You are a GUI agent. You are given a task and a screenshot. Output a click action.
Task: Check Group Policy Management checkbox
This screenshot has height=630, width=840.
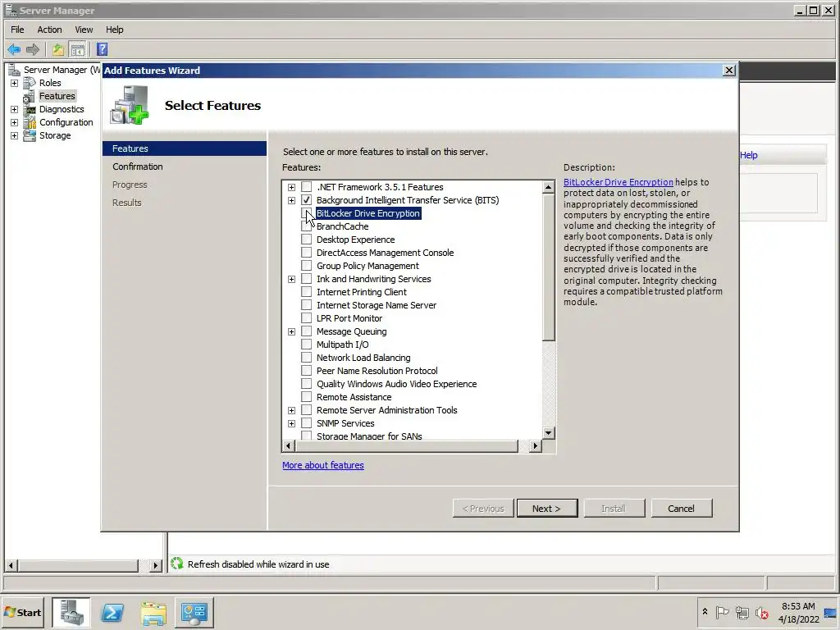click(307, 266)
